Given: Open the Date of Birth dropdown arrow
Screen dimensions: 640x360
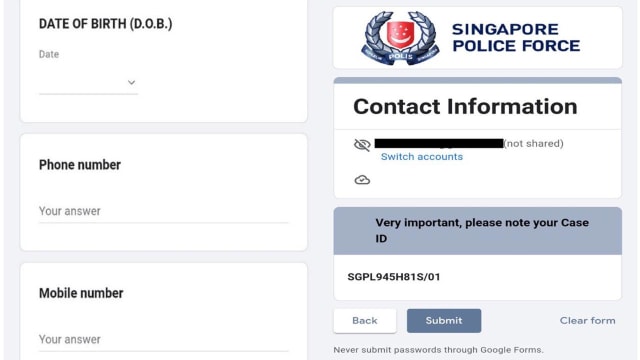Looking at the screenshot, I should (131, 82).
